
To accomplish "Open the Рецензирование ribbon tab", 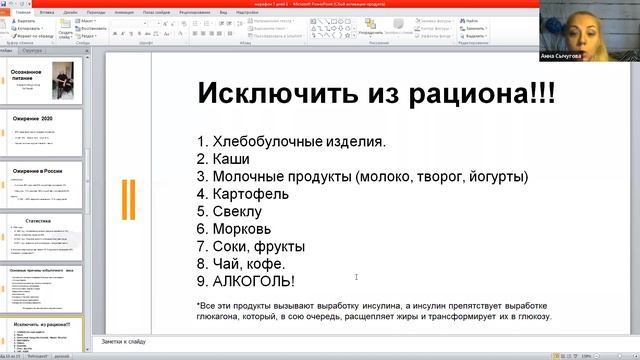I will (x=195, y=13).
